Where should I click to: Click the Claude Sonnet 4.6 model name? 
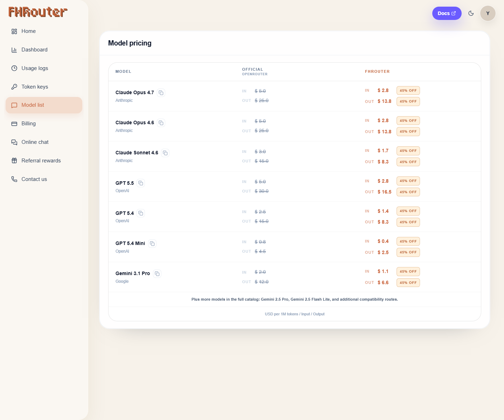click(x=137, y=153)
